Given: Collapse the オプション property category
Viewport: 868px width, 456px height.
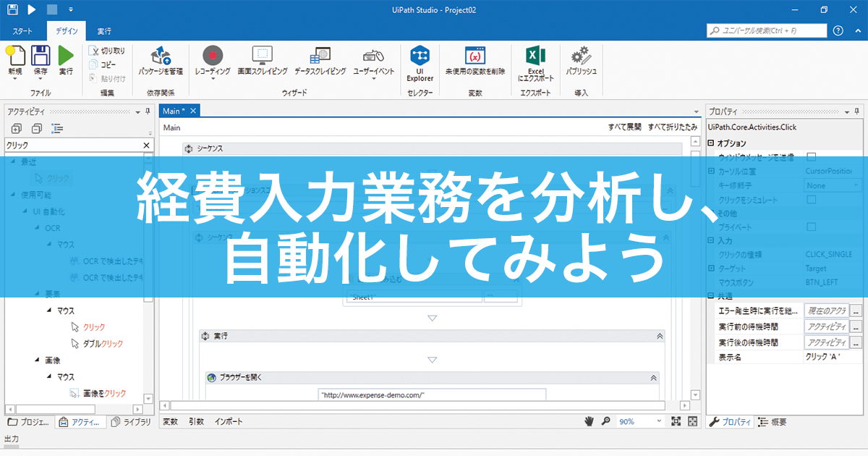Looking at the screenshot, I should [711, 143].
